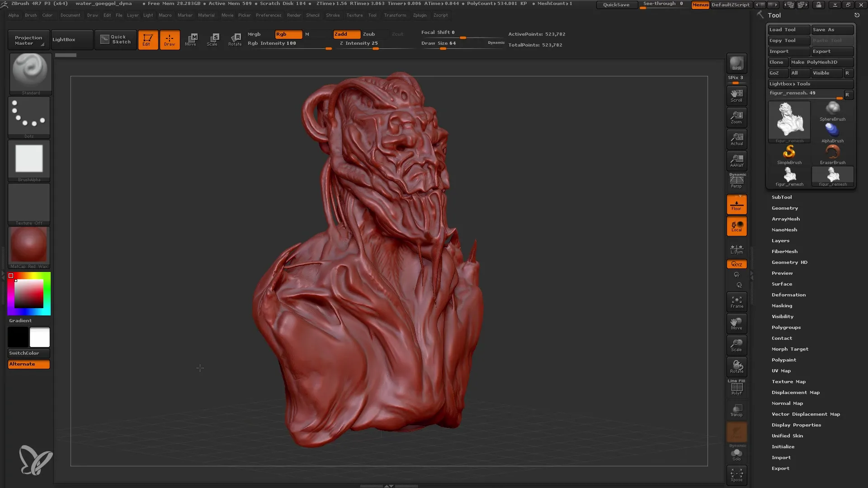Select the Scale tool in toolbar

[x=213, y=39]
